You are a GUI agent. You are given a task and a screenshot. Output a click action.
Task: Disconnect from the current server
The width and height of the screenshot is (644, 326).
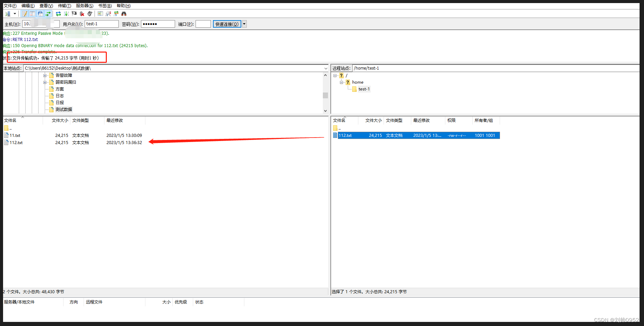pyautogui.click(x=82, y=14)
